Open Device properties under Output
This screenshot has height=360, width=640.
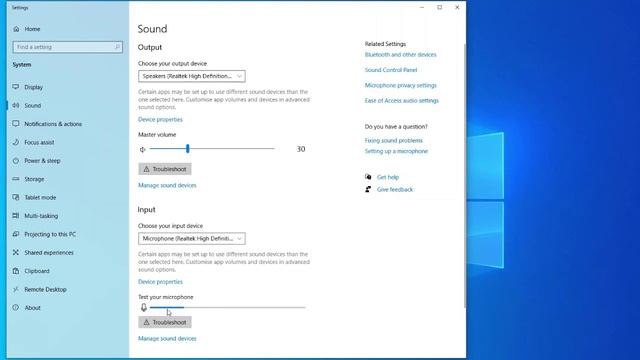[x=160, y=120]
